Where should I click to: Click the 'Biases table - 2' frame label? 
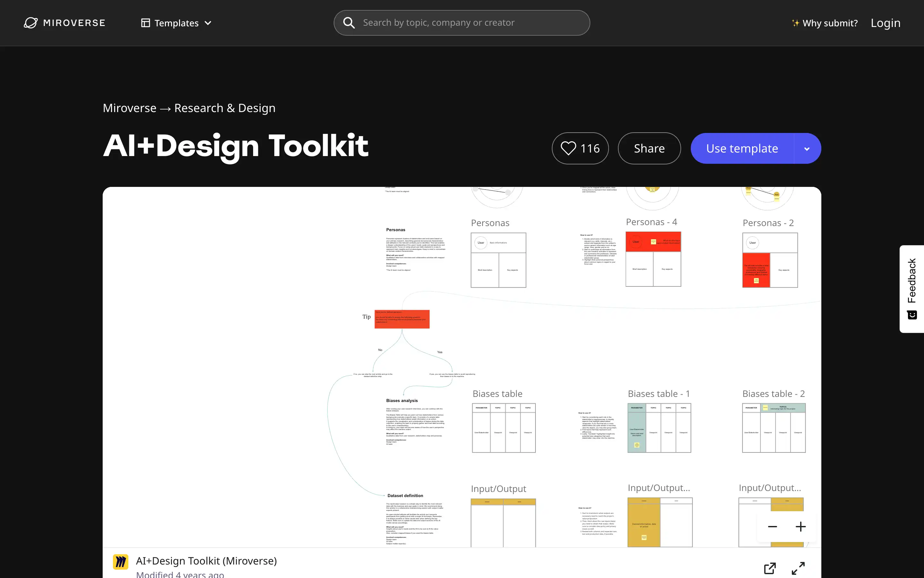773,394
